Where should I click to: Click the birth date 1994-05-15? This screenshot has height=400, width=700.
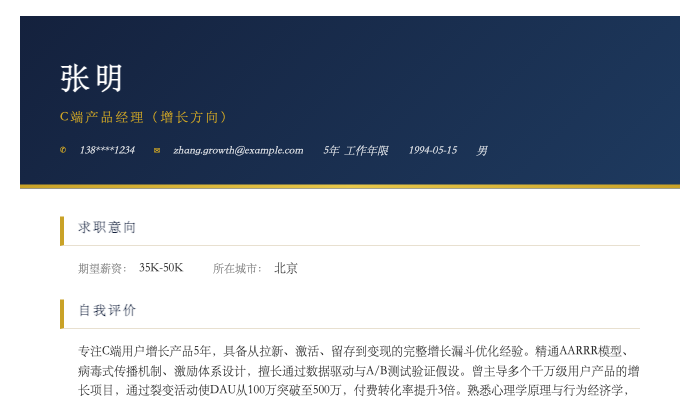pyautogui.click(x=433, y=150)
